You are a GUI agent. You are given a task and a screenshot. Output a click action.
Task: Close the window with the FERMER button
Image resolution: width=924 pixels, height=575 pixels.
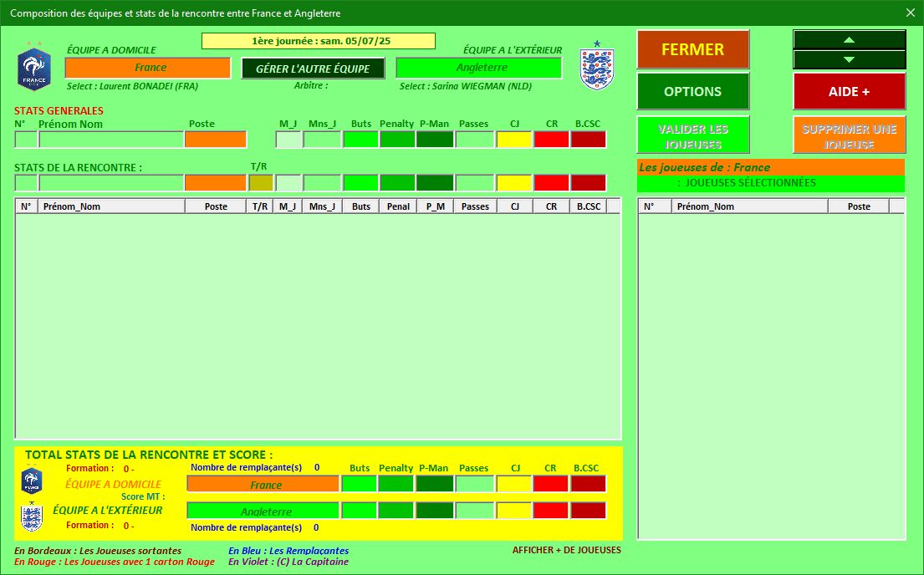click(x=692, y=49)
